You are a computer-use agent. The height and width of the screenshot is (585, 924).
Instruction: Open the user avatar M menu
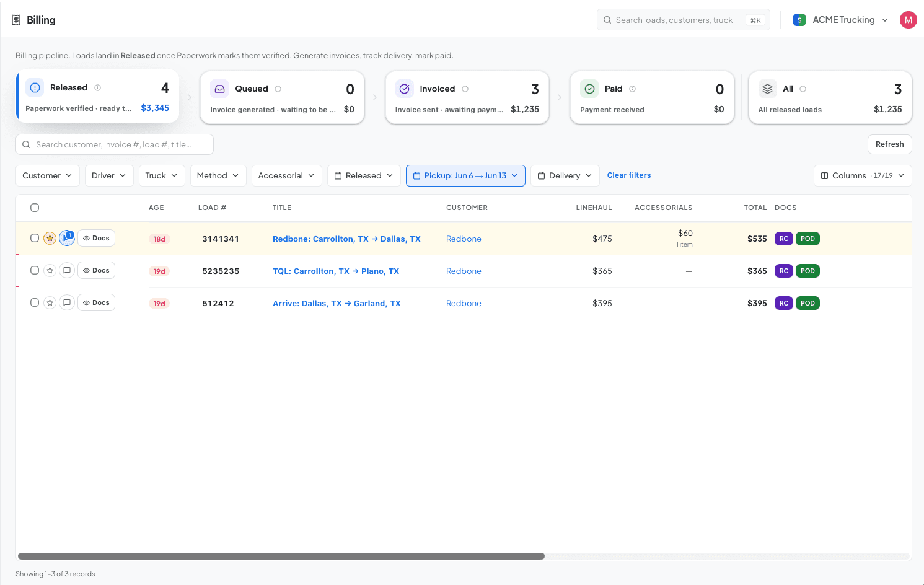pos(908,20)
